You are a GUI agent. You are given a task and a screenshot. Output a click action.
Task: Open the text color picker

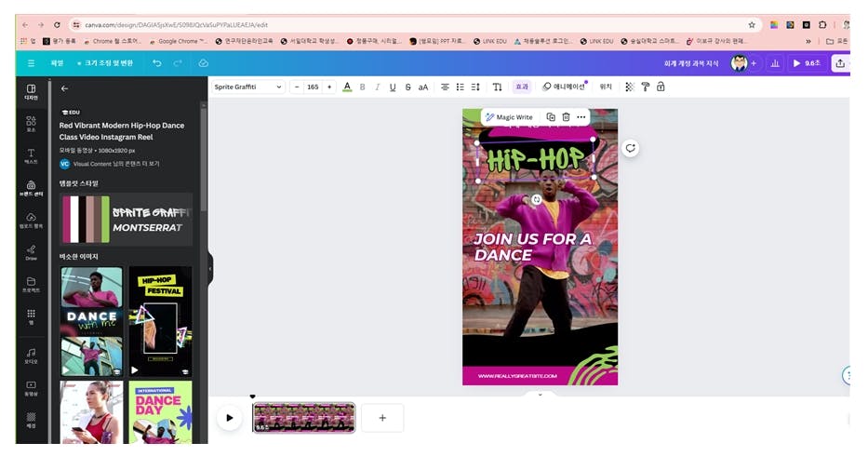(347, 87)
